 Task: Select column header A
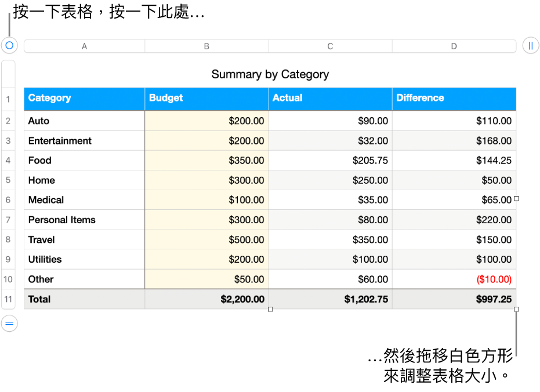pos(84,46)
